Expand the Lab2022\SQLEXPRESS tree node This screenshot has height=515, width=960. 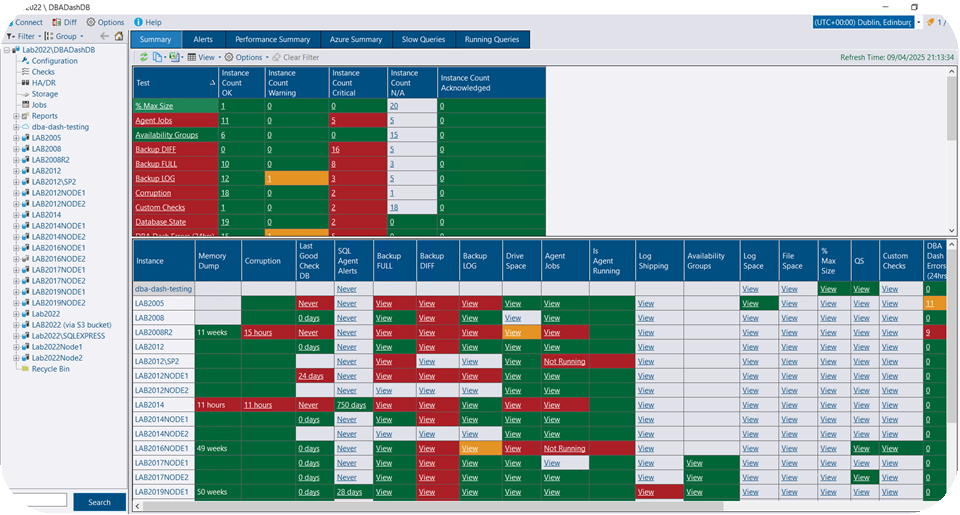click(16, 336)
